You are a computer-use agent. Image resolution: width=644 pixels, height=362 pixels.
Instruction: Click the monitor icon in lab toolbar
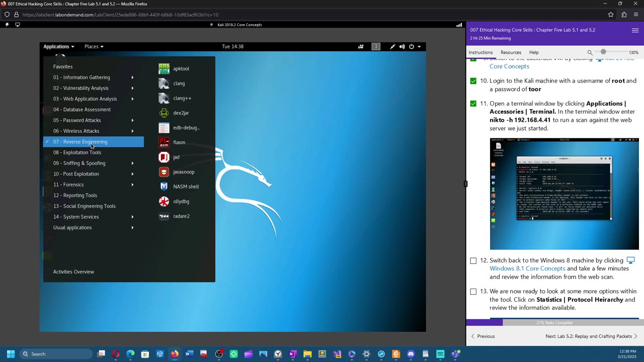(x=18, y=25)
